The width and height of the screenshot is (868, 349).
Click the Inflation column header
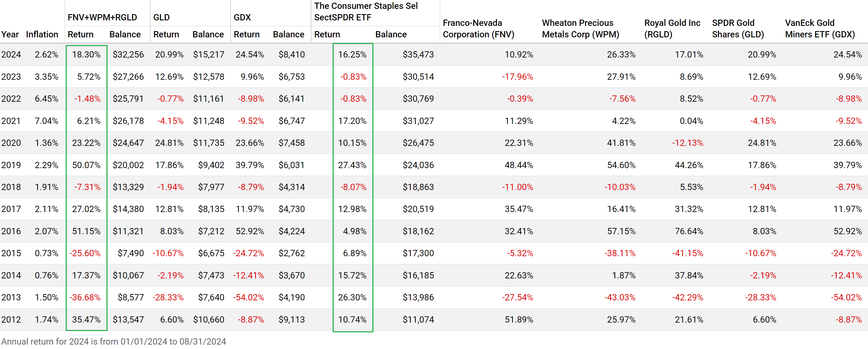coord(42,34)
